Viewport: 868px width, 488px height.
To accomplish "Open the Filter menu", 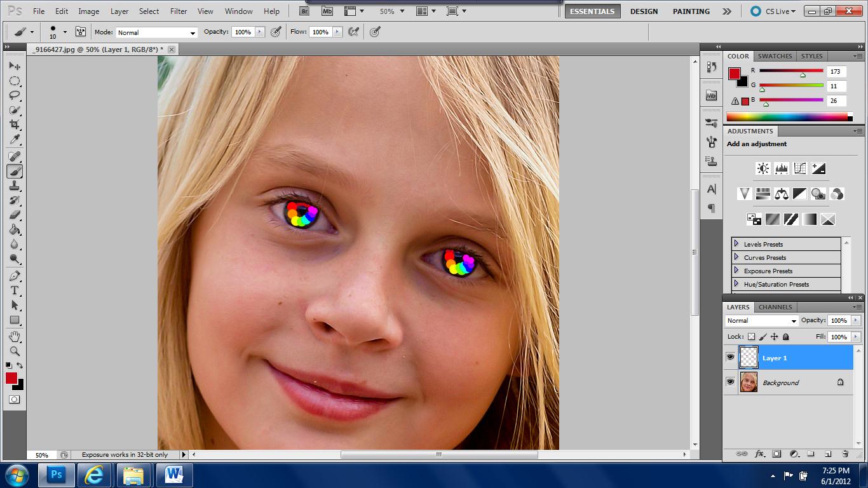I will tap(179, 11).
